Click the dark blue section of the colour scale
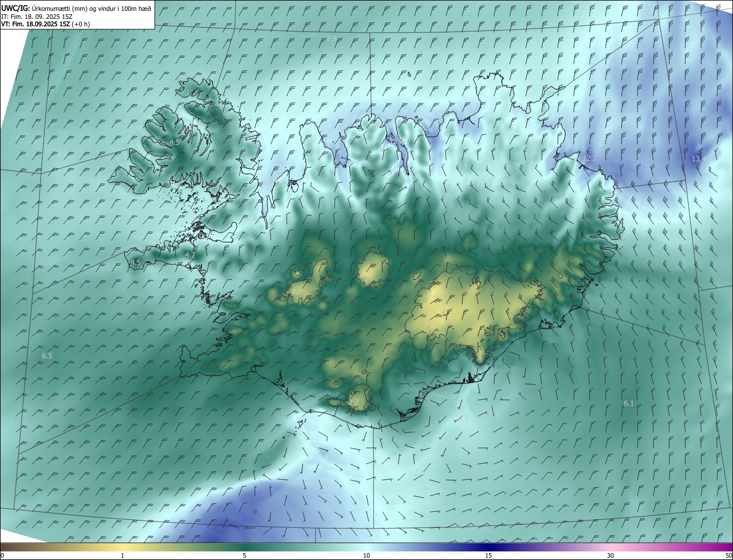733x560 pixels. coord(488,546)
